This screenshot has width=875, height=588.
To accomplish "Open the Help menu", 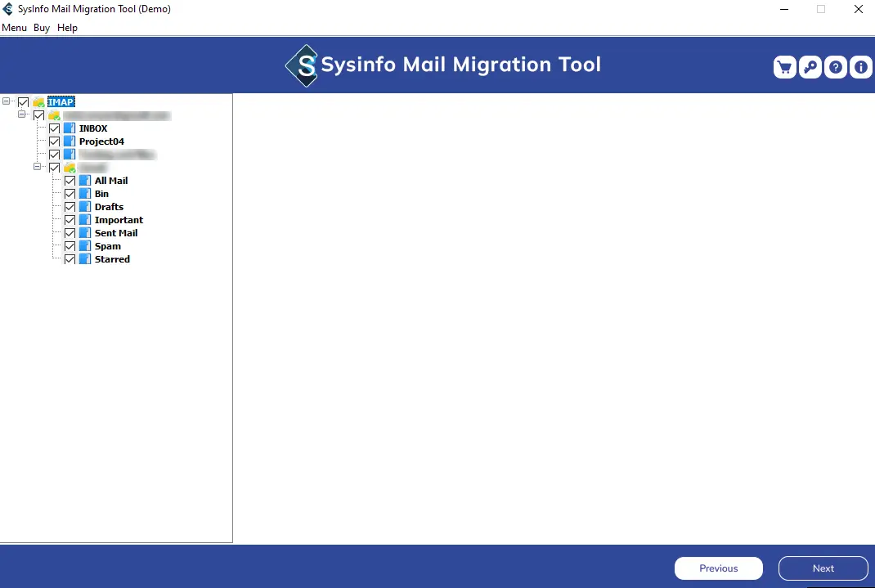I will pyautogui.click(x=67, y=27).
